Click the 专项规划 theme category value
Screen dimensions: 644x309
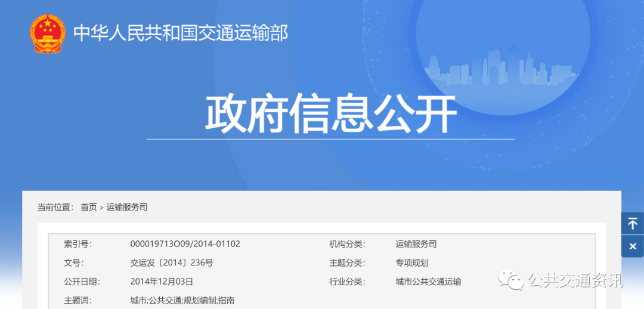pyautogui.click(x=412, y=263)
